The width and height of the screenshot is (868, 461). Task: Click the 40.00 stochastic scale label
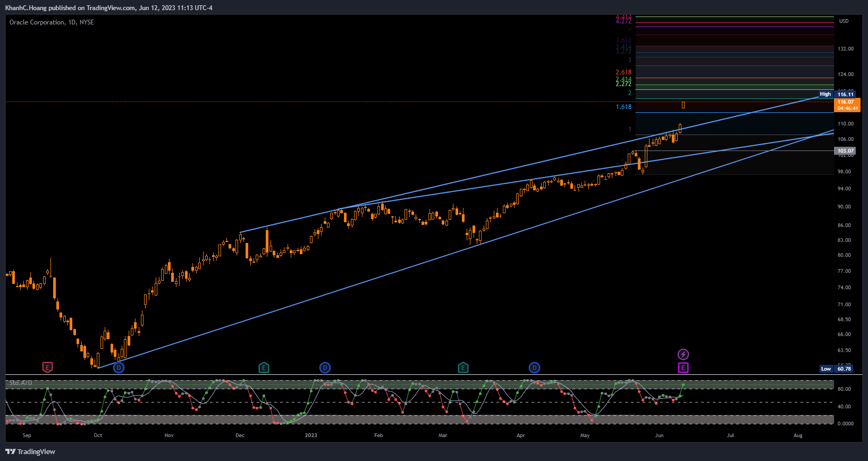[x=844, y=407]
